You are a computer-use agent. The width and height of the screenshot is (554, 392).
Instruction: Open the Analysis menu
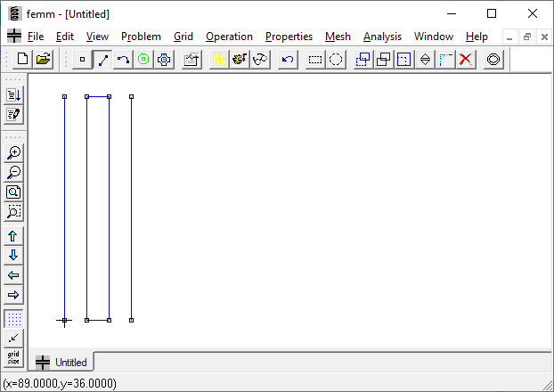382,37
